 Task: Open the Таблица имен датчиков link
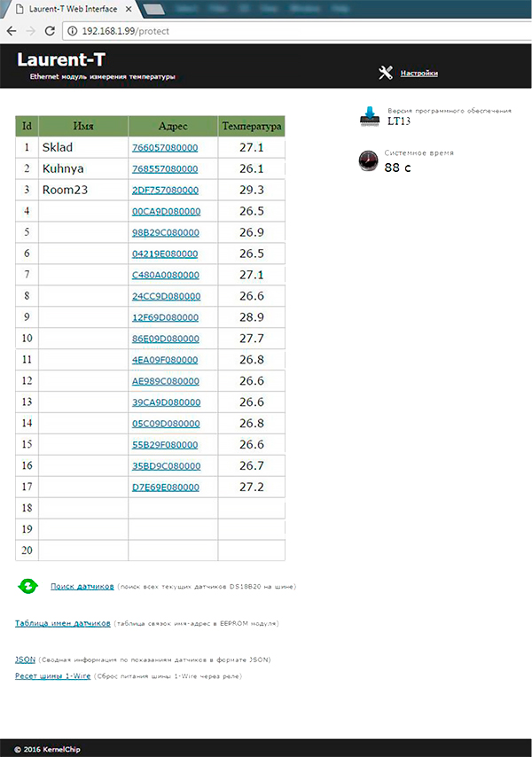[62, 624]
